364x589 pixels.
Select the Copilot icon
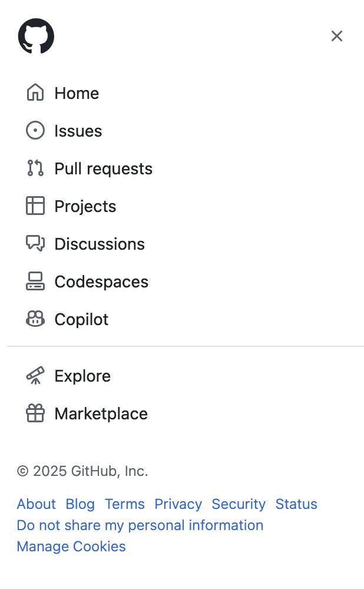point(35,319)
